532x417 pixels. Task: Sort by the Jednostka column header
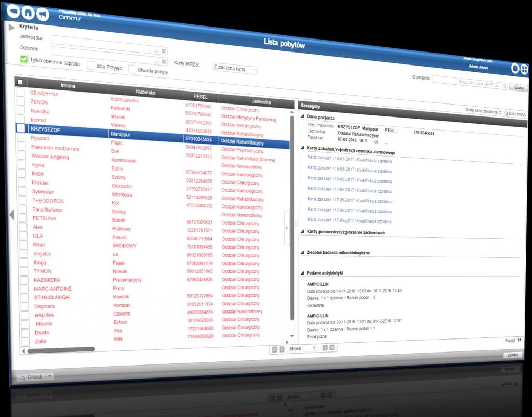click(261, 101)
